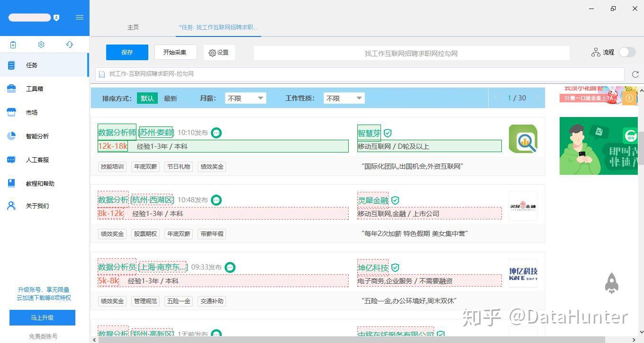Click the 流程 workflow icon

(596, 52)
